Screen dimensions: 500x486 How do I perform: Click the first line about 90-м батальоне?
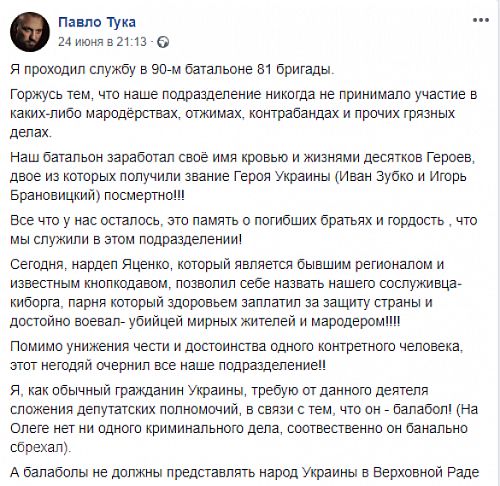(172, 69)
